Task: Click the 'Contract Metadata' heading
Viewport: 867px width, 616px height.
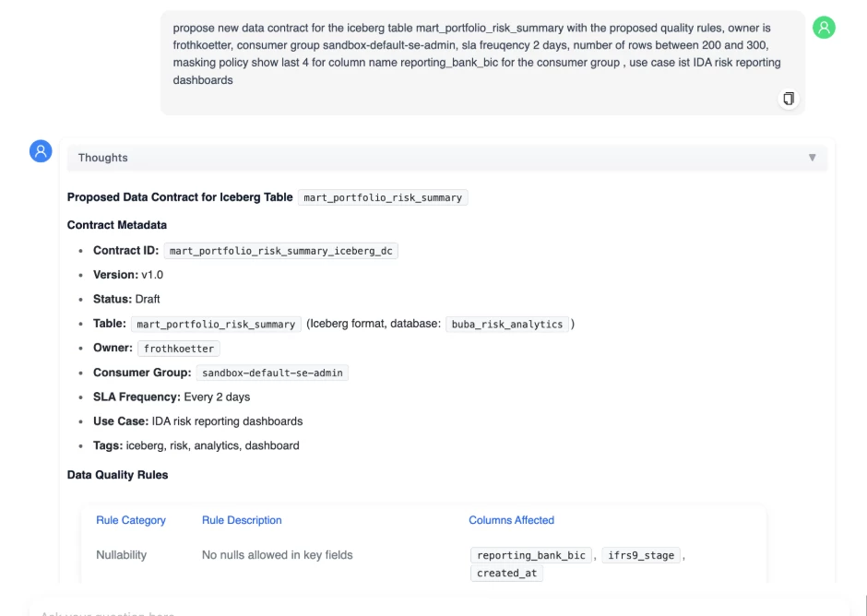Action: 116,225
